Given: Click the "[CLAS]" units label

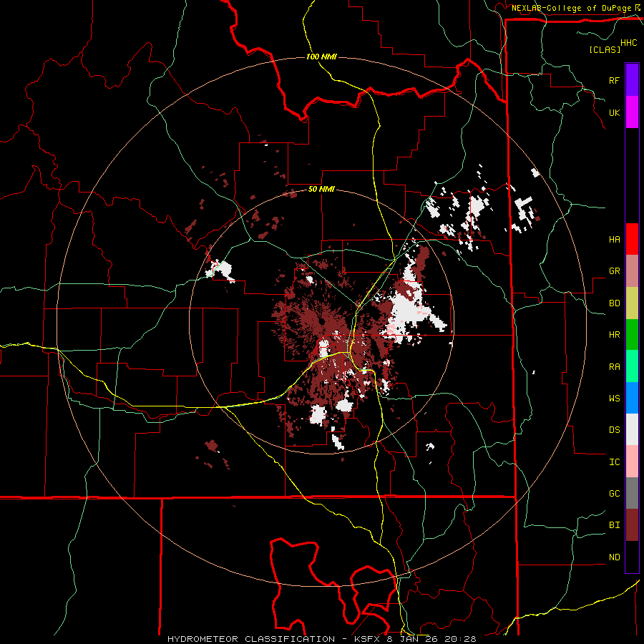Looking at the screenshot, I should pos(605,49).
